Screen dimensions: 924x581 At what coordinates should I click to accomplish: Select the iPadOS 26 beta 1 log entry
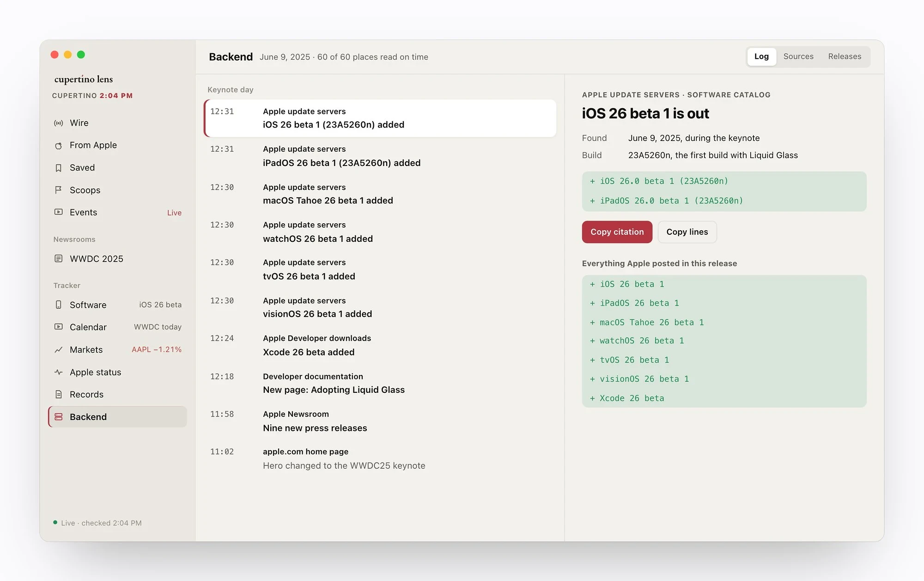point(380,156)
